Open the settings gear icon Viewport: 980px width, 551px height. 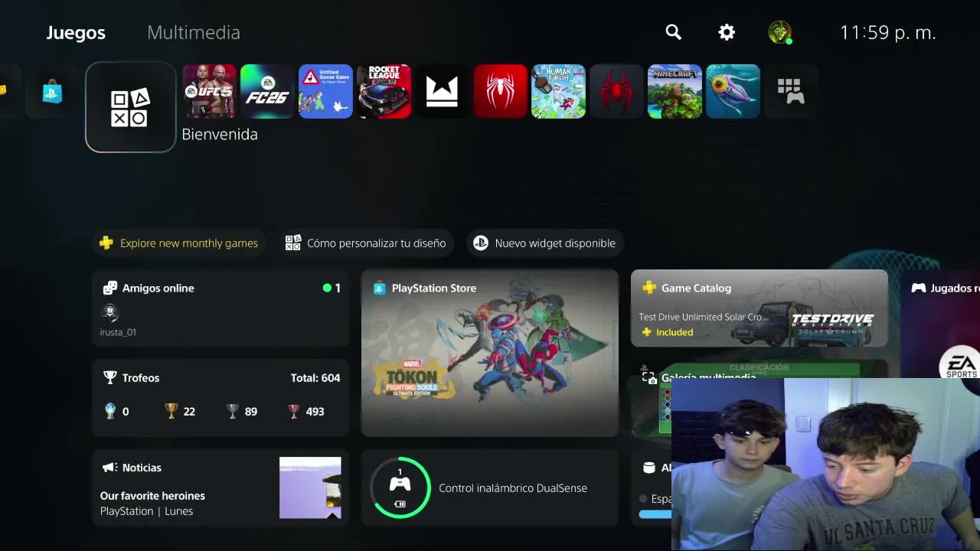(727, 32)
